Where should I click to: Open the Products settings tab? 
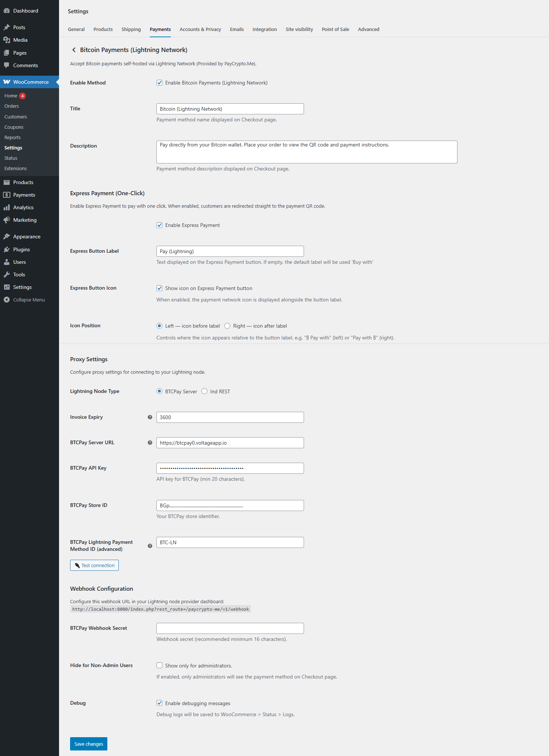[x=103, y=30]
